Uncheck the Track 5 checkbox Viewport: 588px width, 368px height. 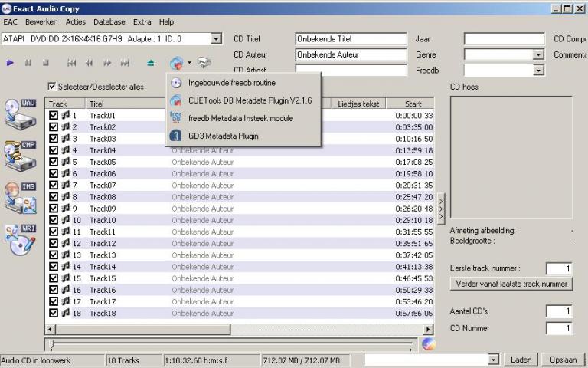click(x=54, y=163)
